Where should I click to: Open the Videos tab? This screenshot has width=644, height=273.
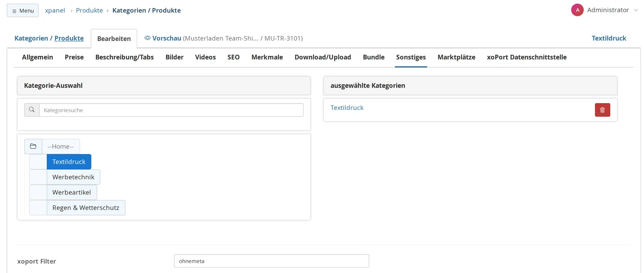coord(206,57)
